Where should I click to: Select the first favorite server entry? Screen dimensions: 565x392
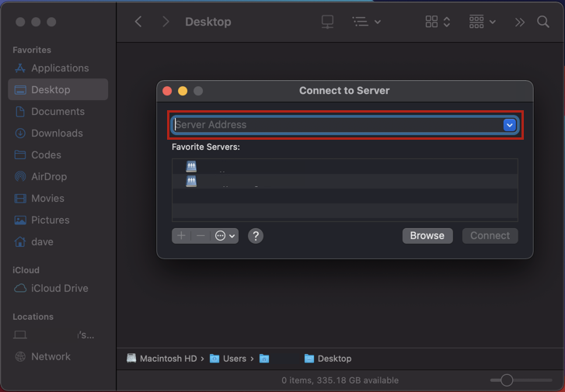(345, 167)
